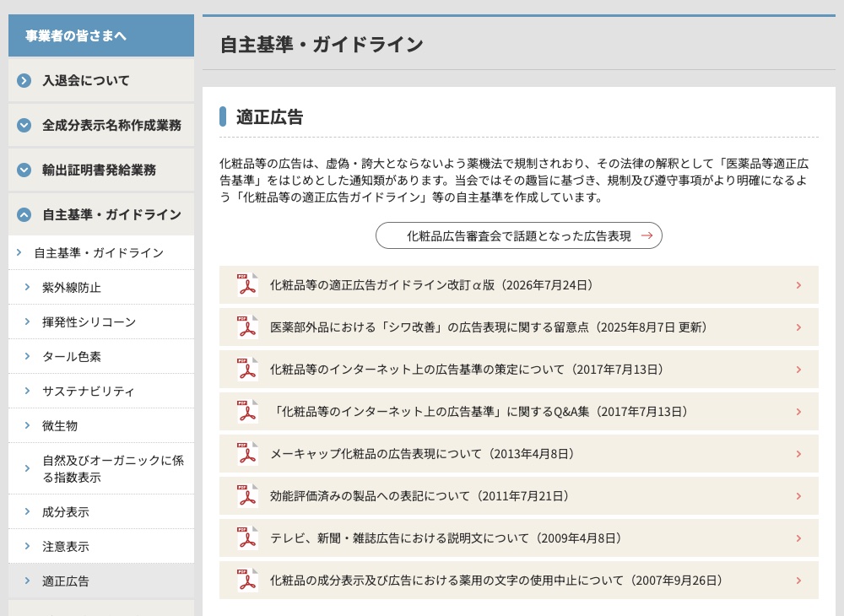Click PDF icon for 効能評価済みの製品 row
This screenshot has width=844, height=616.
click(247, 496)
